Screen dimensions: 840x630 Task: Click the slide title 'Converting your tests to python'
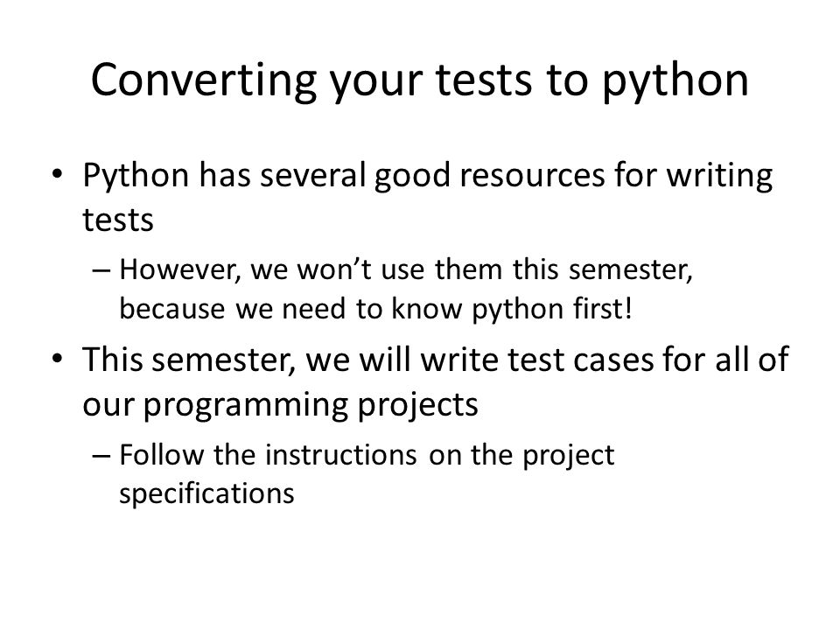(419, 80)
